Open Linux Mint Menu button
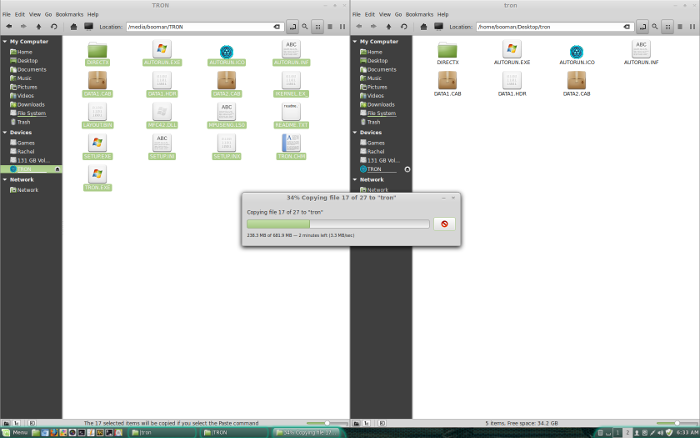Screen dimensions: 700x438 (15, 433)
